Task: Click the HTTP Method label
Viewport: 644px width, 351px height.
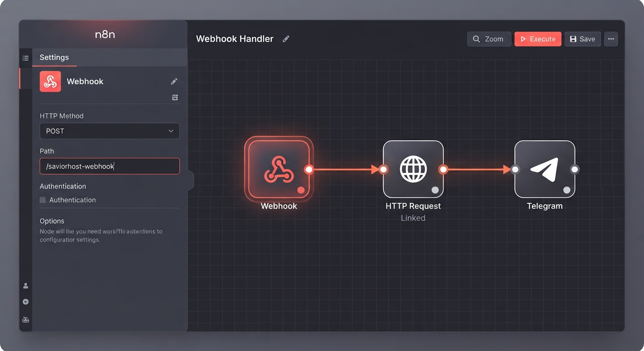Action: 62,116
